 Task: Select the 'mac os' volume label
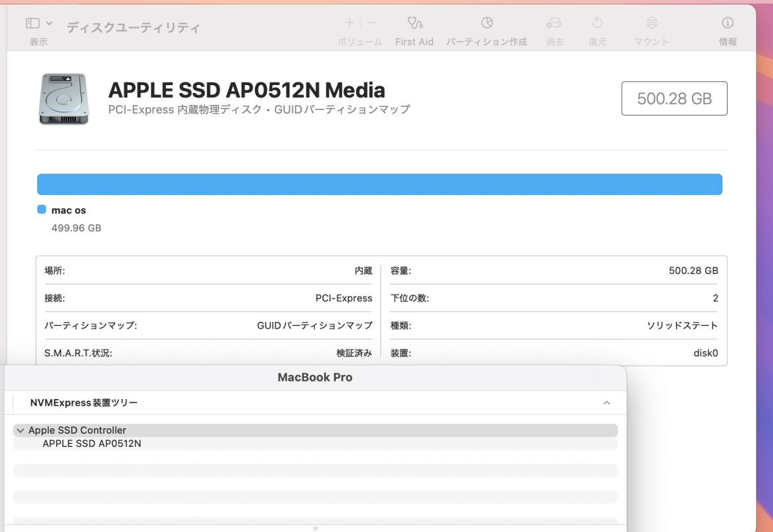click(x=69, y=210)
